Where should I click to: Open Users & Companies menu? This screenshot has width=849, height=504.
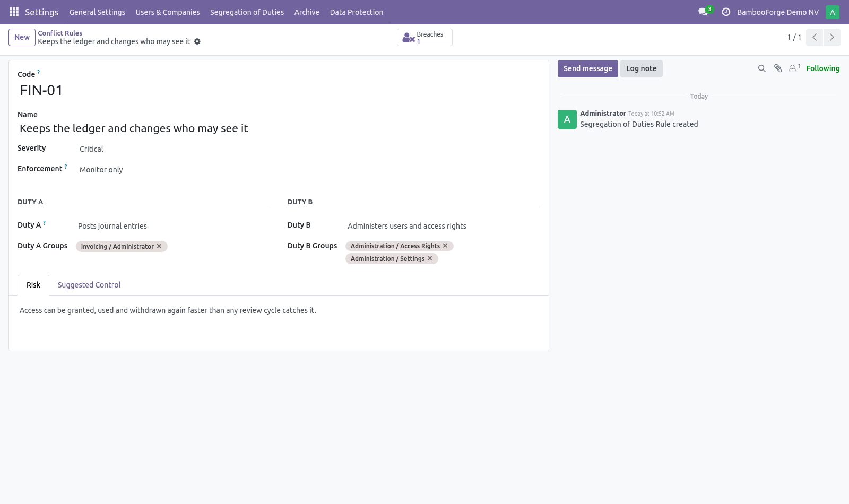coord(168,12)
